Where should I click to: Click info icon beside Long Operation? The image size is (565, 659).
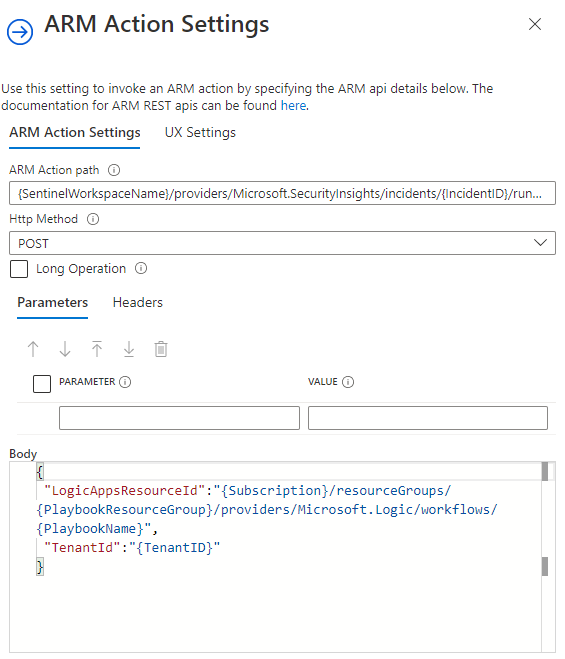tap(141, 268)
